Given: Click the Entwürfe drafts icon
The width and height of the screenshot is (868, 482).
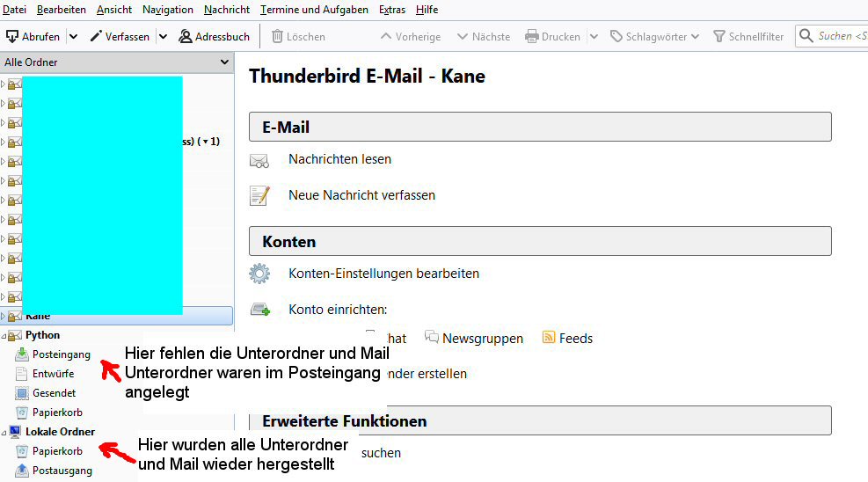Looking at the screenshot, I should [22, 374].
